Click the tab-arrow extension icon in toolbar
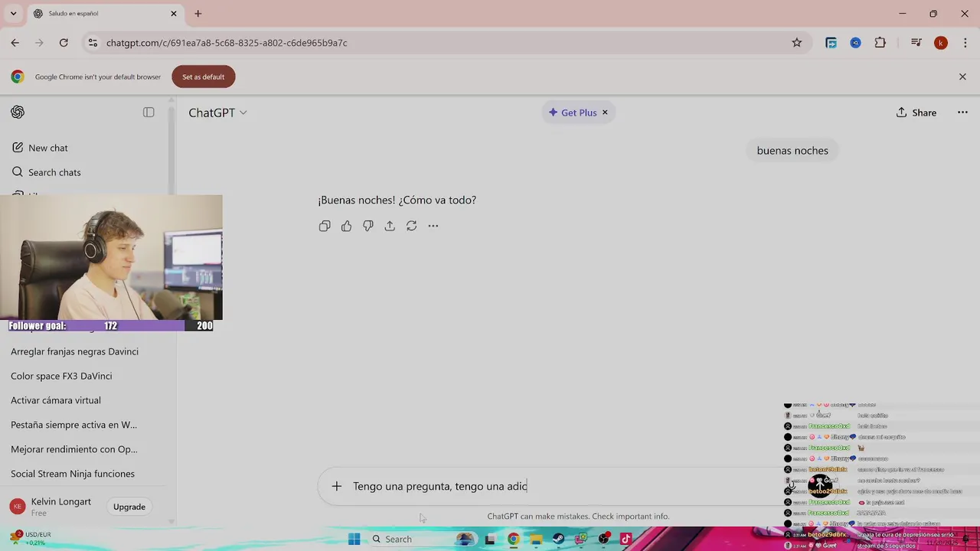The image size is (980, 551). point(831,43)
